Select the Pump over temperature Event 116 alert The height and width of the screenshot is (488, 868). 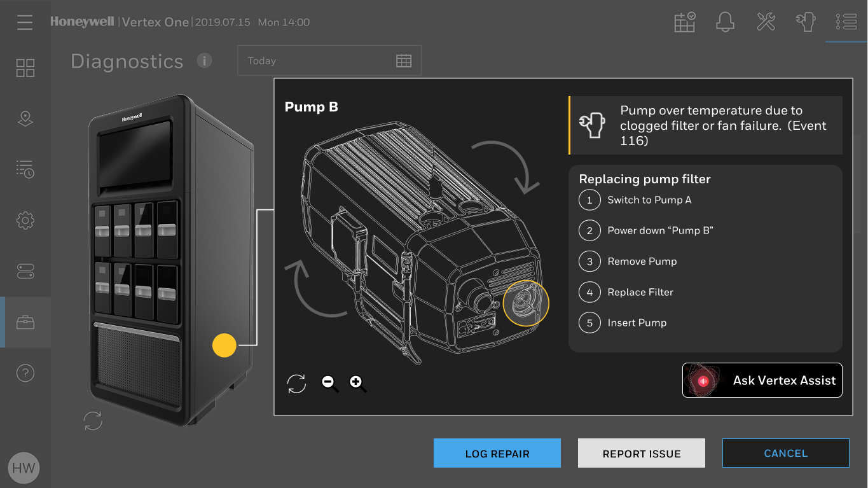pos(706,125)
